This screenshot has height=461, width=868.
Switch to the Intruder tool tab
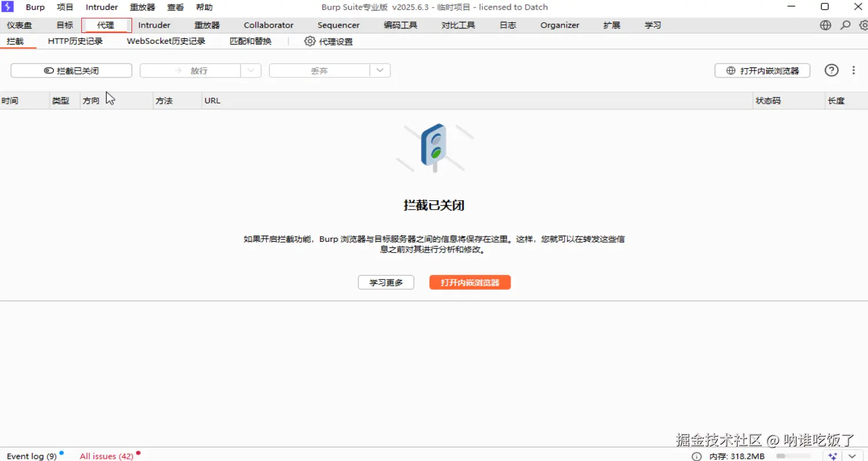click(x=154, y=25)
